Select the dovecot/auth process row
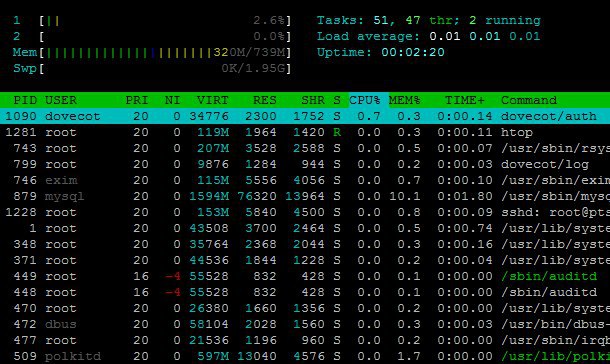The height and width of the screenshot is (364, 610). point(305,116)
